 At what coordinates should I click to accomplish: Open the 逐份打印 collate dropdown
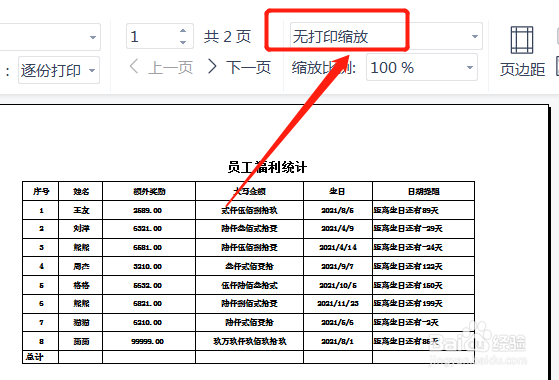point(59,70)
